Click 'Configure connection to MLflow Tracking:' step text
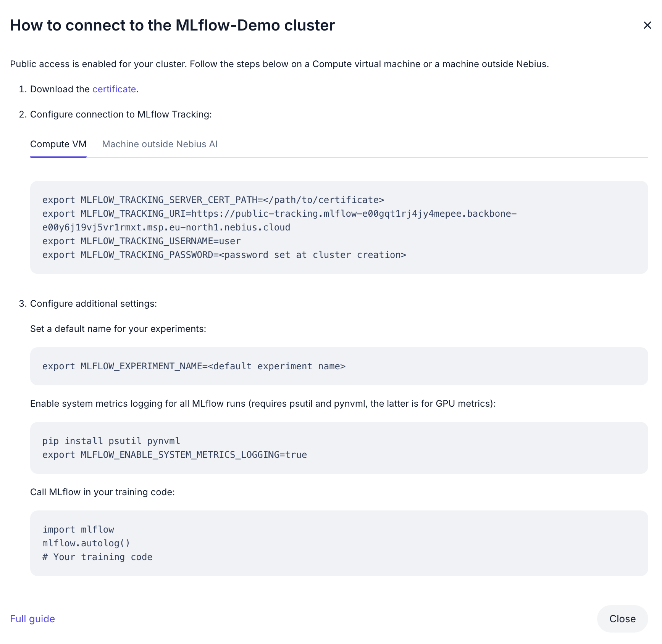This screenshot has height=644, width=662. 121,114
